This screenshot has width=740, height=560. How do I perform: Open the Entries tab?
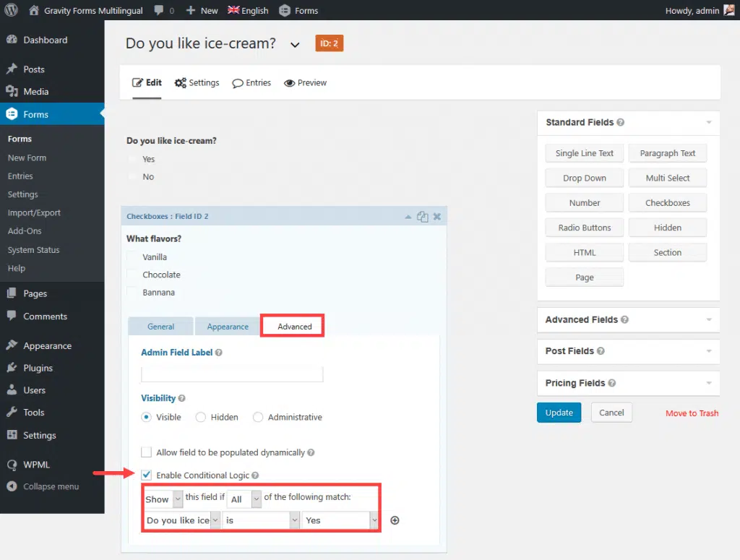pos(251,82)
